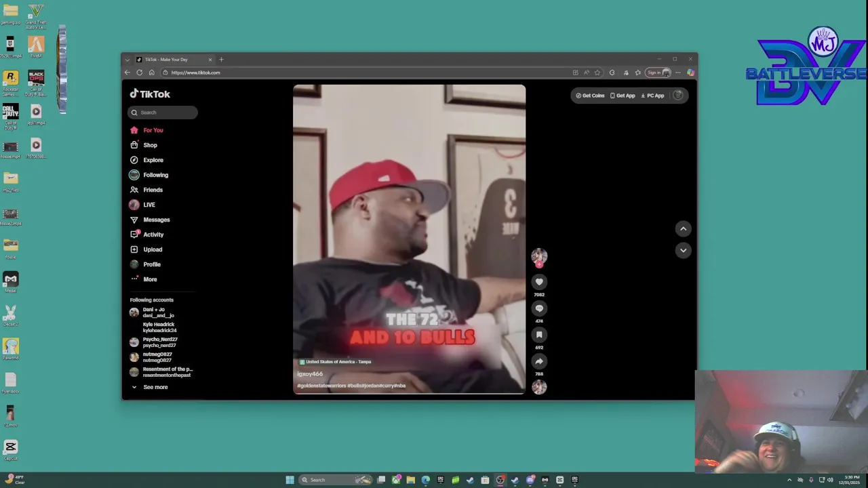Open Resentment of the past account
The height and width of the screenshot is (488, 868).
161,372
